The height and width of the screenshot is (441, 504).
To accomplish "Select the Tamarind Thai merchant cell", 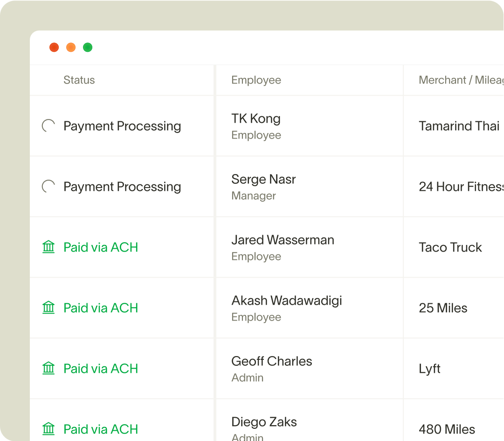I will (x=459, y=126).
